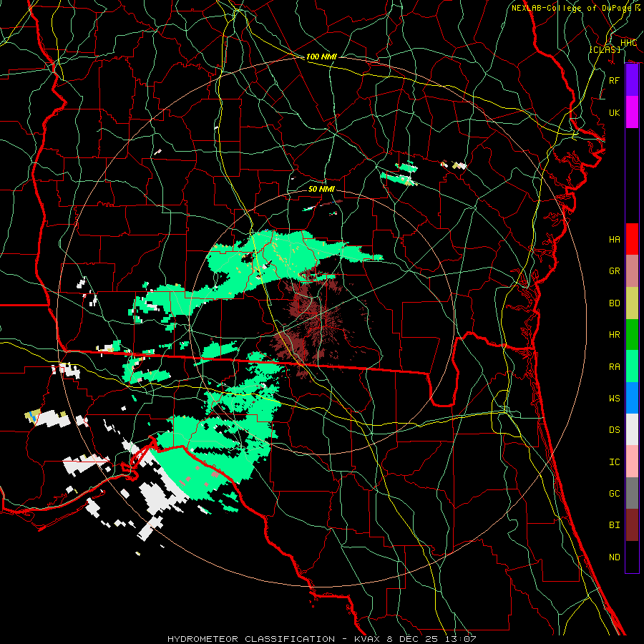This screenshot has width=644, height=644.
Task: Click the HA red legend swatch
Action: pyautogui.click(x=632, y=239)
